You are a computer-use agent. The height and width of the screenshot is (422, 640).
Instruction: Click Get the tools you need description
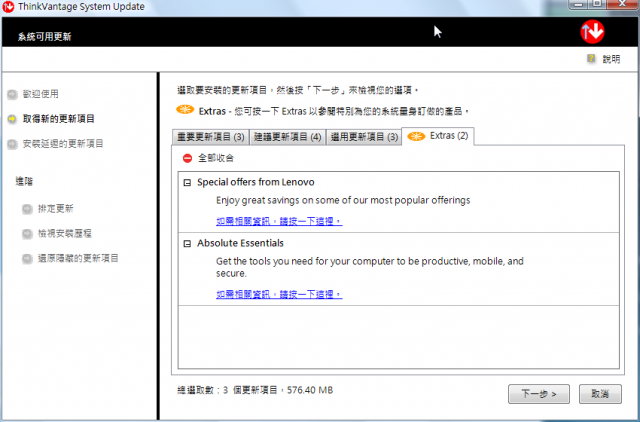click(x=370, y=267)
